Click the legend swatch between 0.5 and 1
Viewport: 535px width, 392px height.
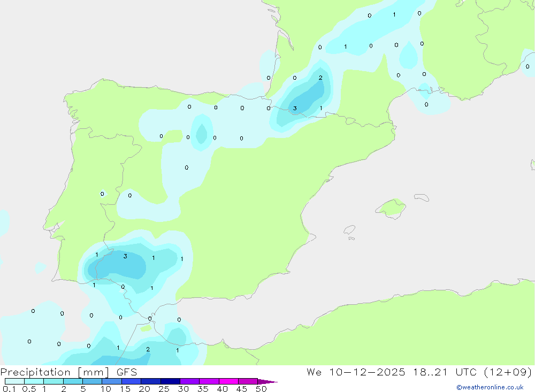(x=34, y=381)
